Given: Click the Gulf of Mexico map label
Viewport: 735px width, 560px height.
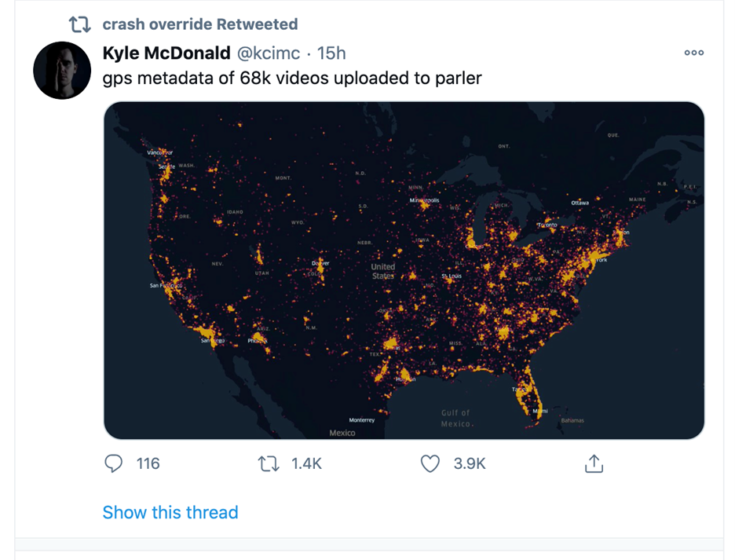Looking at the screenshot, I should [455, 418].
